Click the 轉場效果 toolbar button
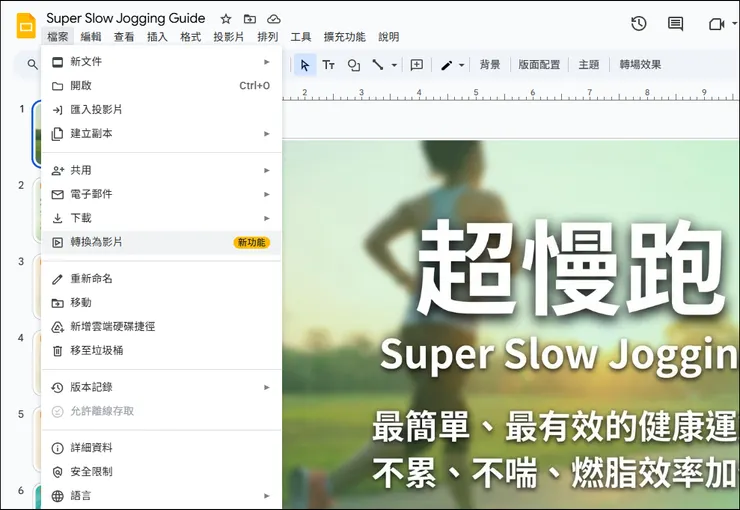Image resolution: width=740 pixels, height=510 pixels. [x=640, y=65]
